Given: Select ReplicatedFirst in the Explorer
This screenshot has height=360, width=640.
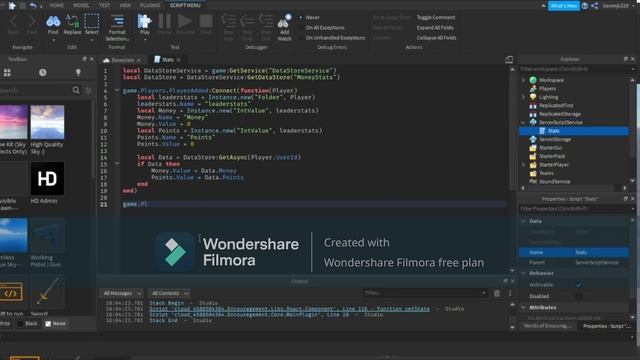Looking at the screenshot, I should click(x=556, y=105).
